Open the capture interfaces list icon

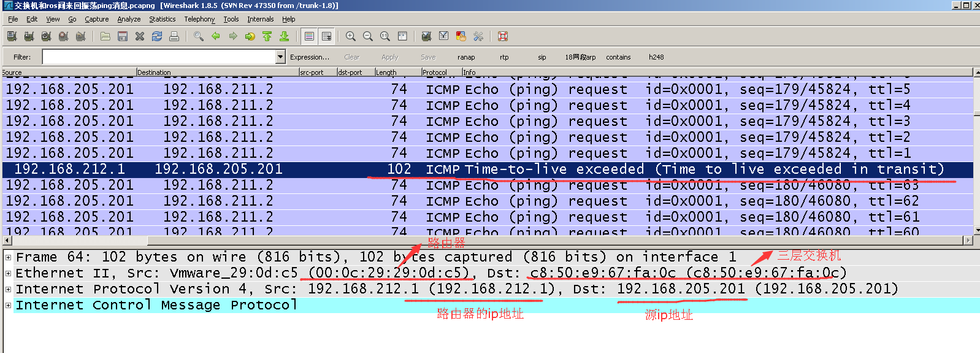(x=12, y=36)
